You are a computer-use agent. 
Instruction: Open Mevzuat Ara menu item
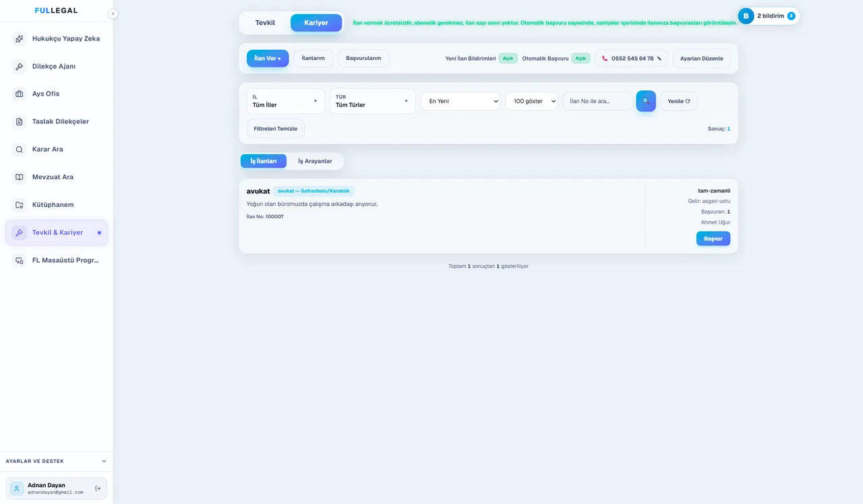tap(56, 177)
